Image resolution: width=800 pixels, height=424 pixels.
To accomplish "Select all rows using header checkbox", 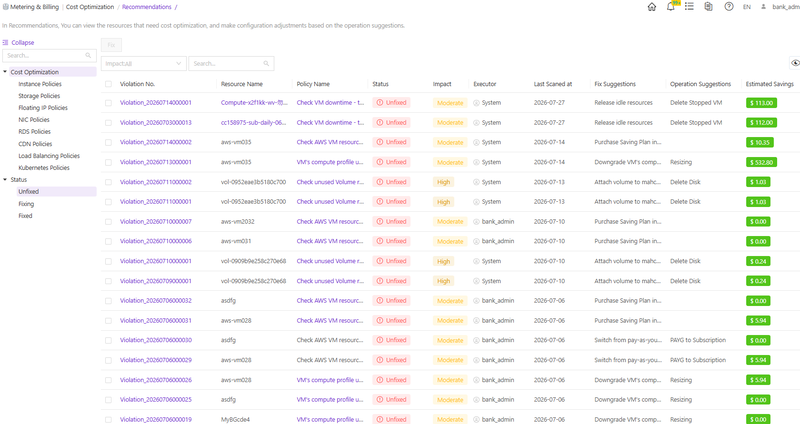I will [x=108, y=84].
